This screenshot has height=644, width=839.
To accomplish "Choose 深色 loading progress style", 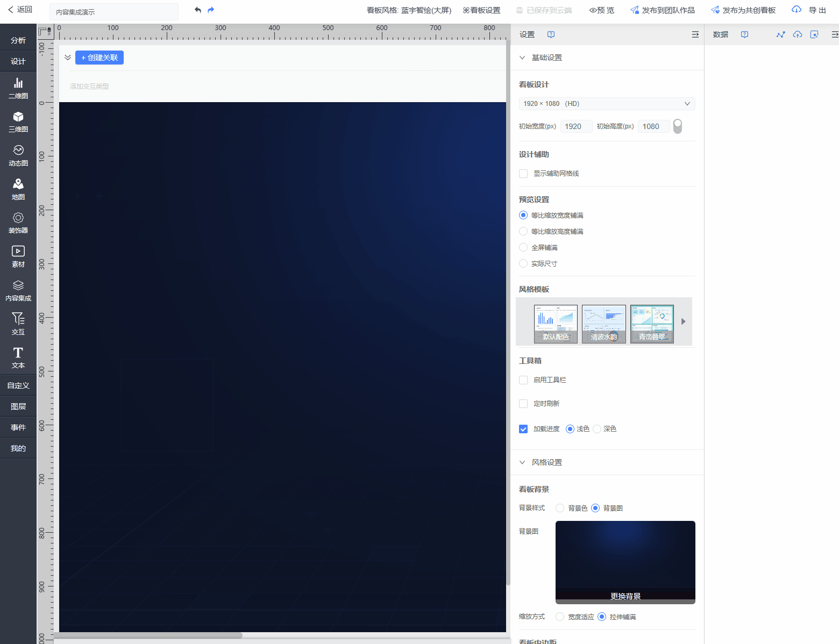I will (x=597, y=429).
